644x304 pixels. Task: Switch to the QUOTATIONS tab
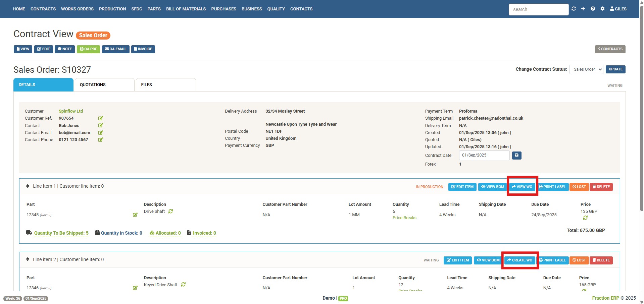tap(93, 84)
